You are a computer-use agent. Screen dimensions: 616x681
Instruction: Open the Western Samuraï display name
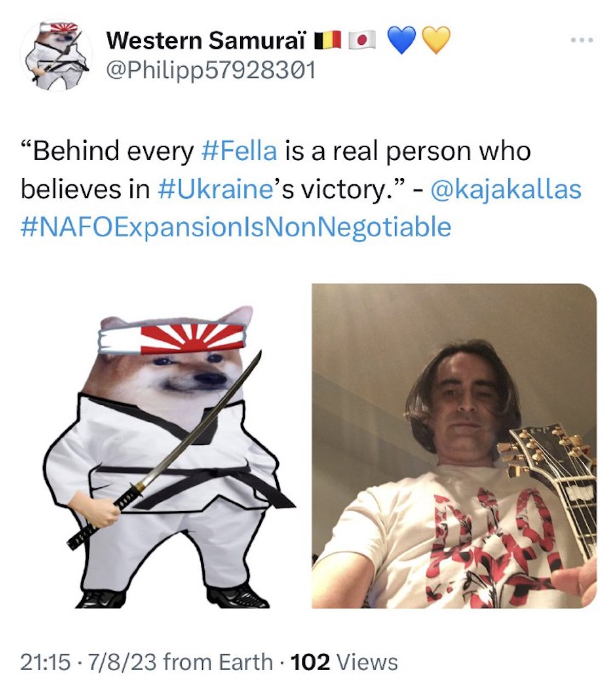(206, 40)
